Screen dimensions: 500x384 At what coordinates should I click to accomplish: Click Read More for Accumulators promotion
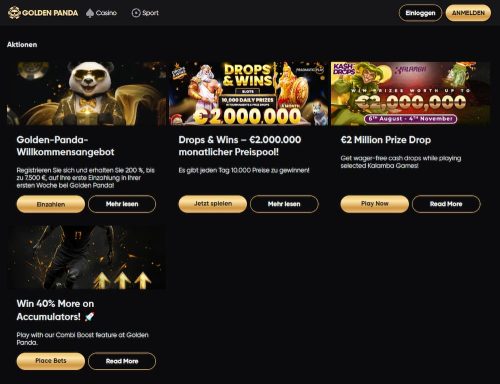(122, 361)
